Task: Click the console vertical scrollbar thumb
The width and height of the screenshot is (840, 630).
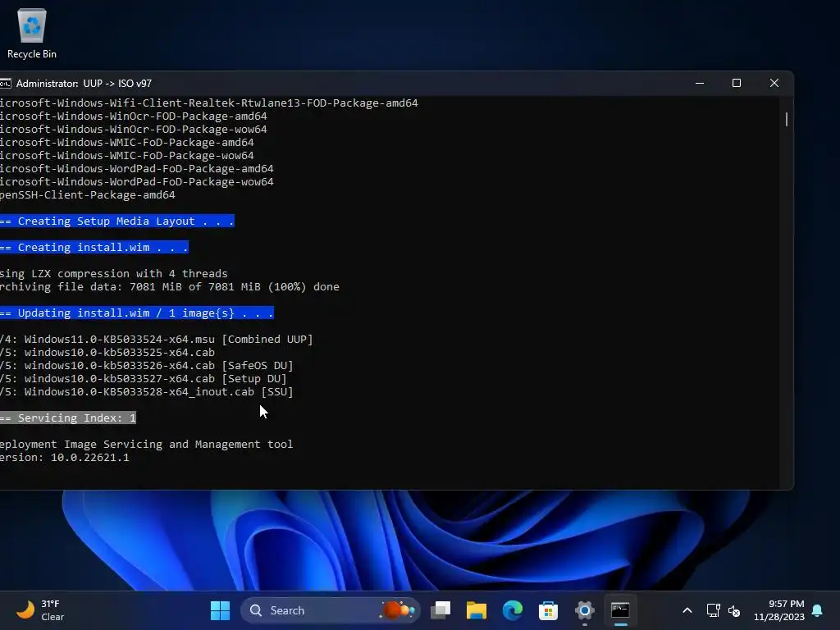Action: coord(787,119)
